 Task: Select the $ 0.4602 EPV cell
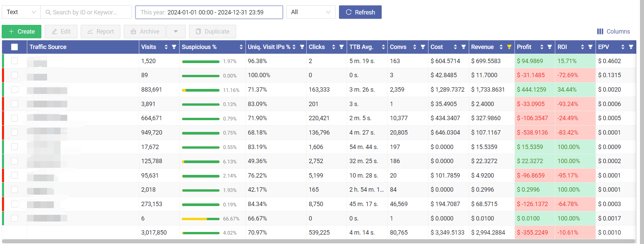click(616, 61)
